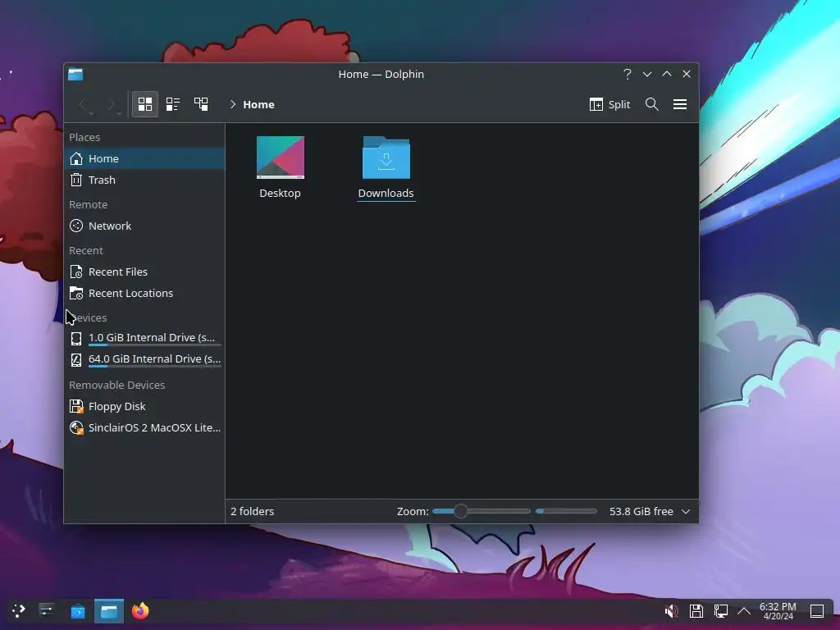Open 64.0 GiB Internal Drive
Image resolution: width=840 pixels, height=630 pixels.
coord(144,359)
